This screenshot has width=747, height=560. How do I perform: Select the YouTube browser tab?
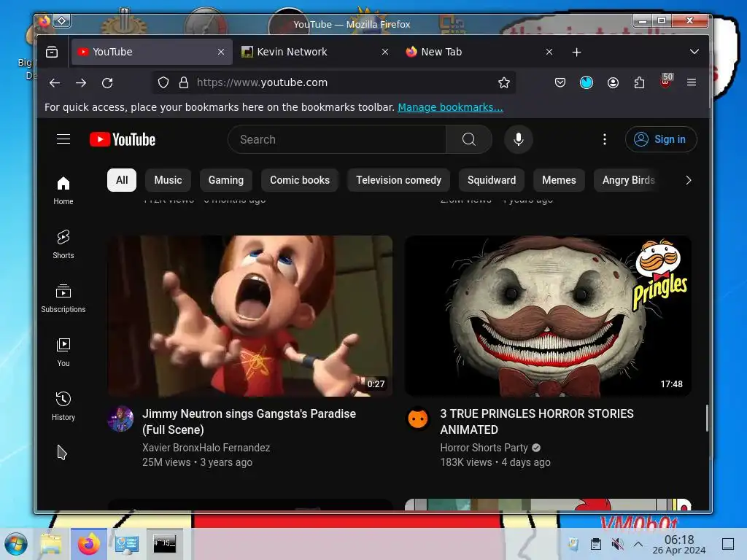[x=152, y=52]
